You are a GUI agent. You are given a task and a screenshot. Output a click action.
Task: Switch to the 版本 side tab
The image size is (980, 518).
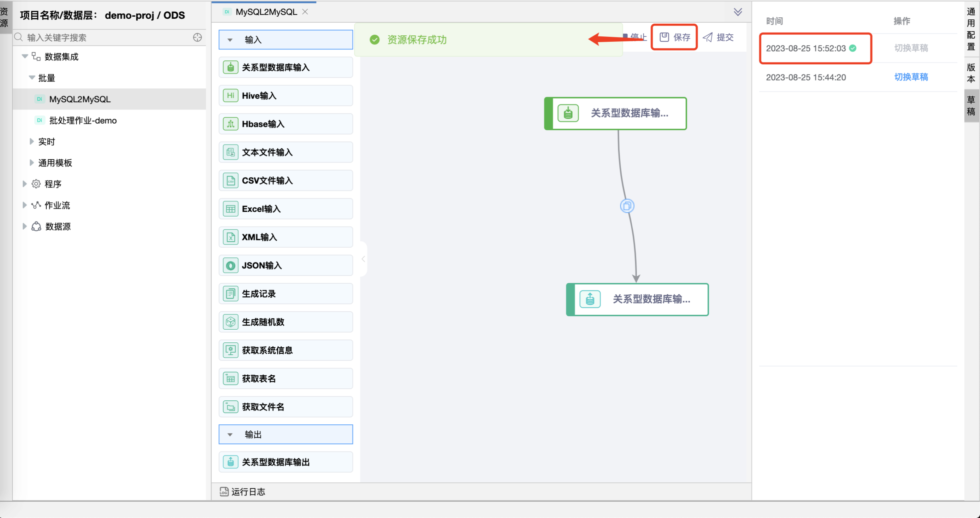pos(971,73)
